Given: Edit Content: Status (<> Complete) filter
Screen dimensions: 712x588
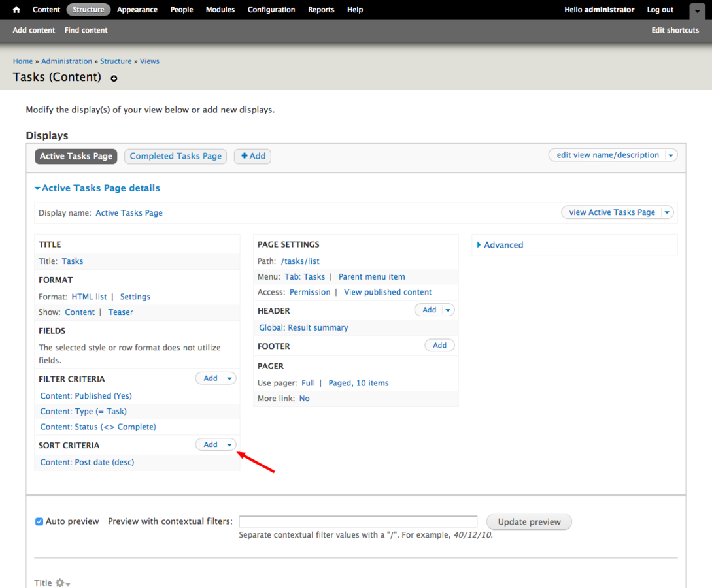Looking at the screenshot, I should [x=98, y=427].
